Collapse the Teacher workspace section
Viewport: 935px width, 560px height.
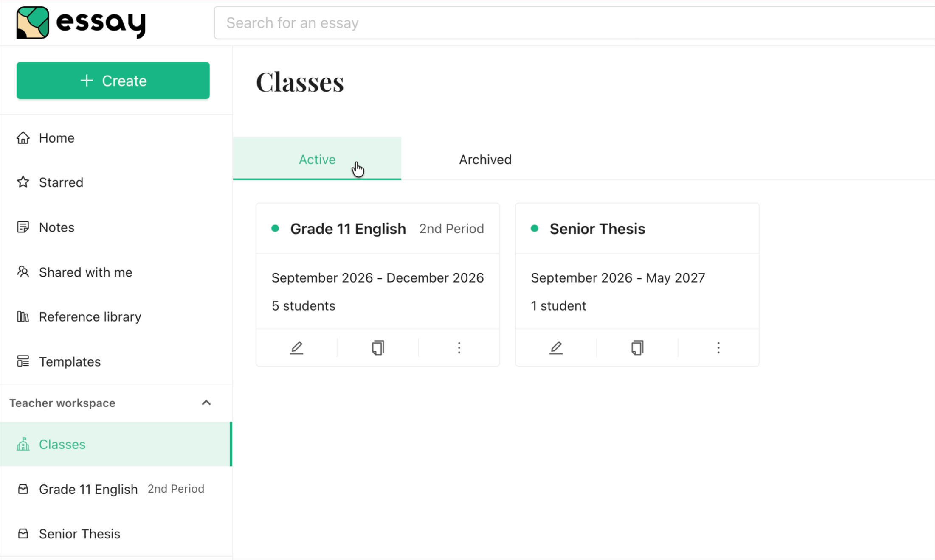[x=206, y=403]
